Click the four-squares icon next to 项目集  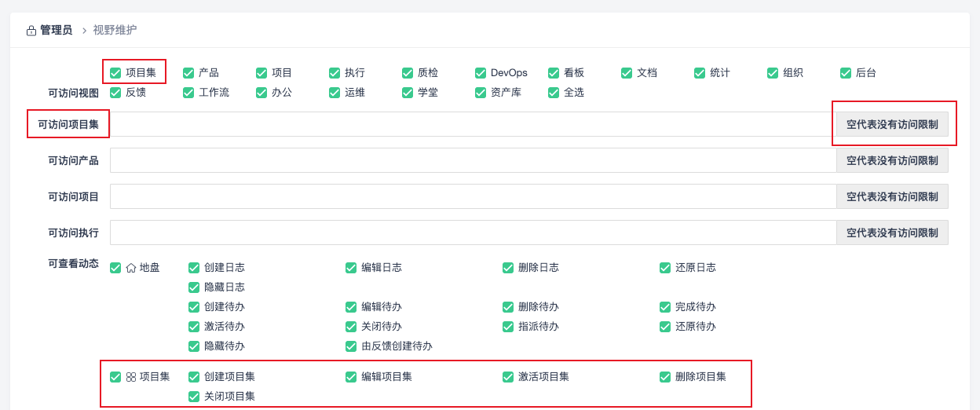pyautogui.click(x=131, y=377)
